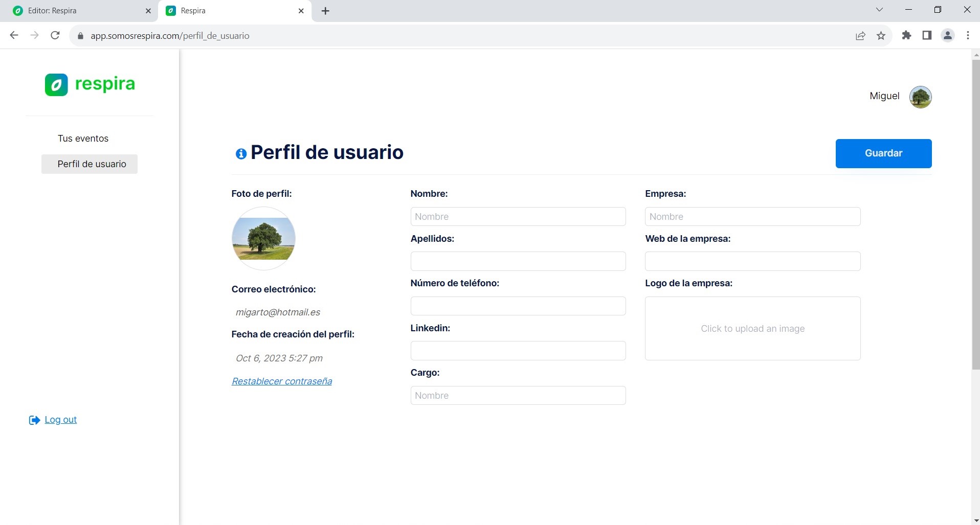Focus the Nombre input field
The height and width of the screenshot is (525, 980).
(518, 216)
